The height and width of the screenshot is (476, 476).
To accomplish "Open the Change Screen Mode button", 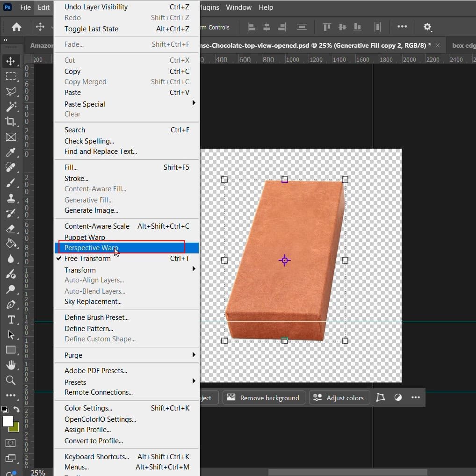I will (x=11, y=458).
